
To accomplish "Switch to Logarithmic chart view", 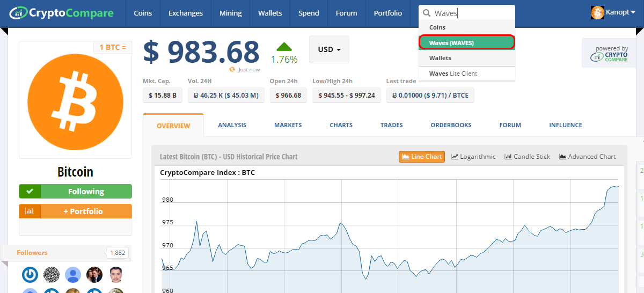I will (473, 157).
